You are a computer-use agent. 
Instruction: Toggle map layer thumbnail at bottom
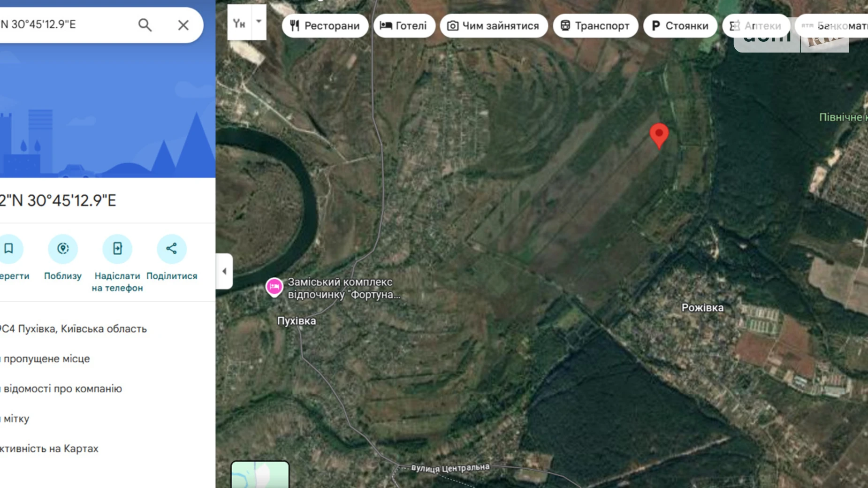[260, 474]
